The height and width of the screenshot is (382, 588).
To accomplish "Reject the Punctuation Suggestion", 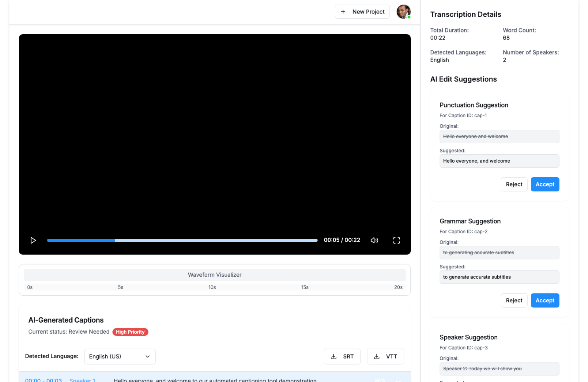I will (514, 184).
